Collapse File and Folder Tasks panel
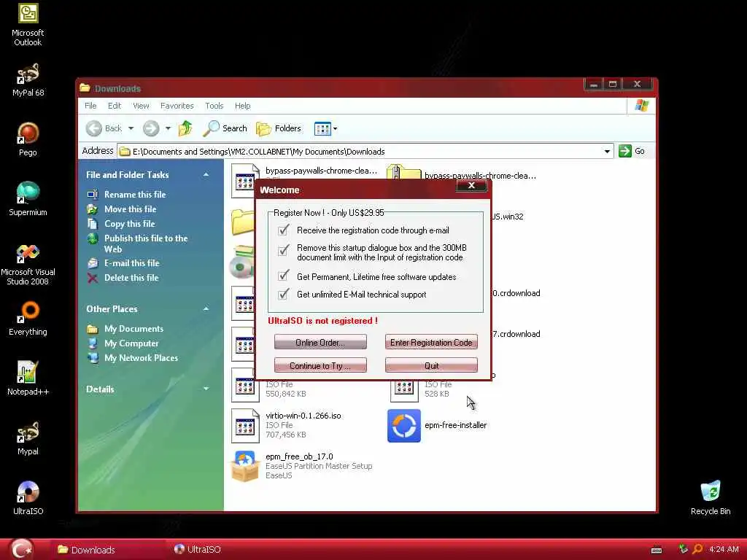Screen dimensions: 747x560 click(x=206, y=175)
